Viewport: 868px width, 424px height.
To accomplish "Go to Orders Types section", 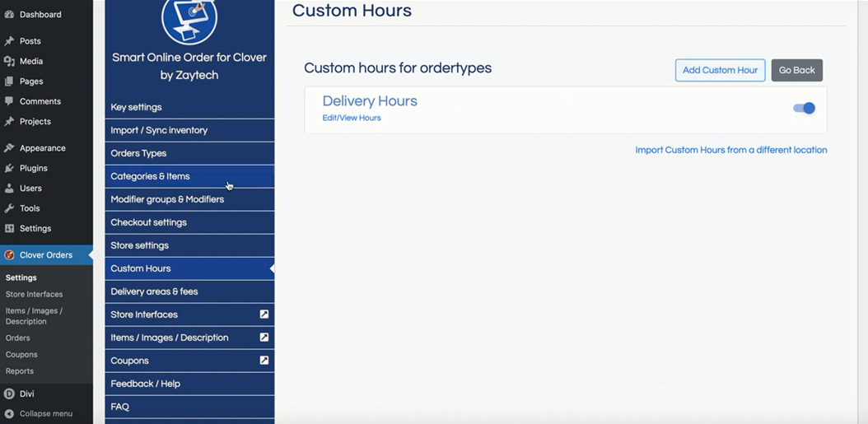I will click(189, 153).
